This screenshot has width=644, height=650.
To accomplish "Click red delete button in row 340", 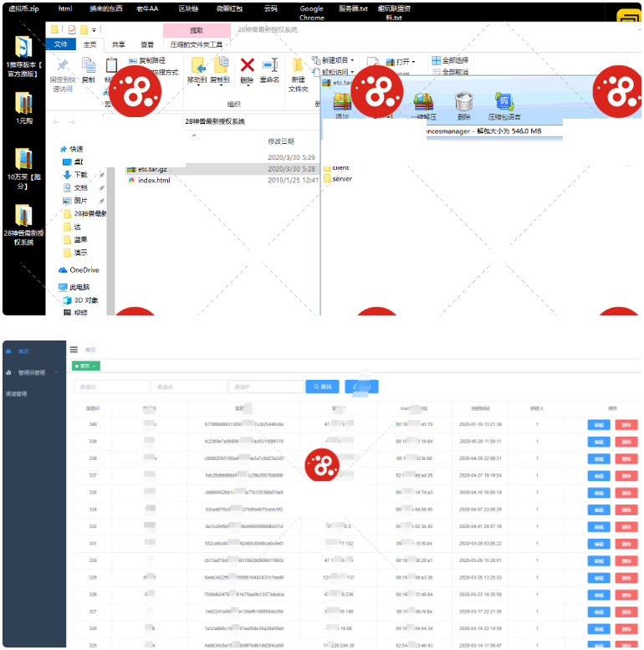I will click(626, 424).
